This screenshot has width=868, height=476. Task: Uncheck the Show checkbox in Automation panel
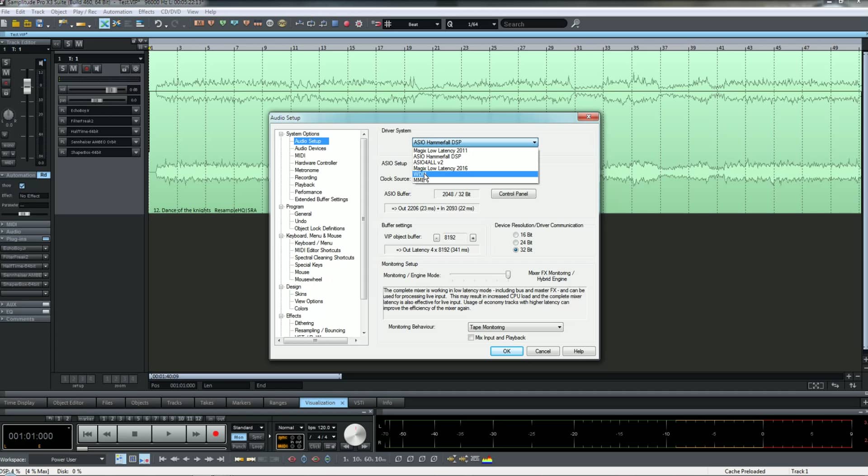[x=22, y=186]
